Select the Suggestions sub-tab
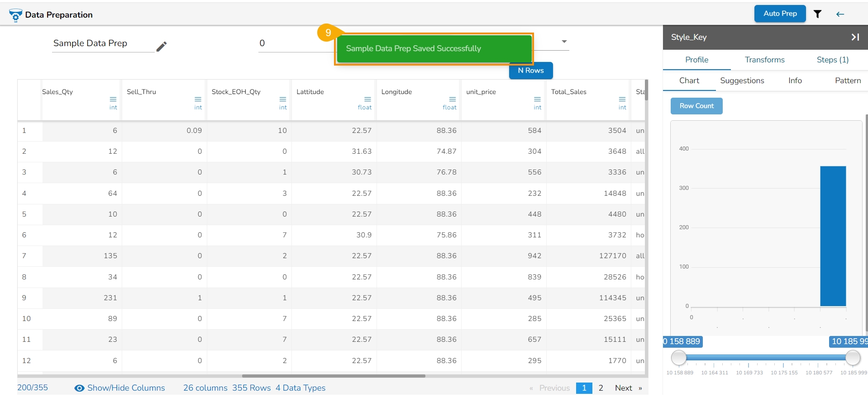Screen dimensions: 868x397 742,80
